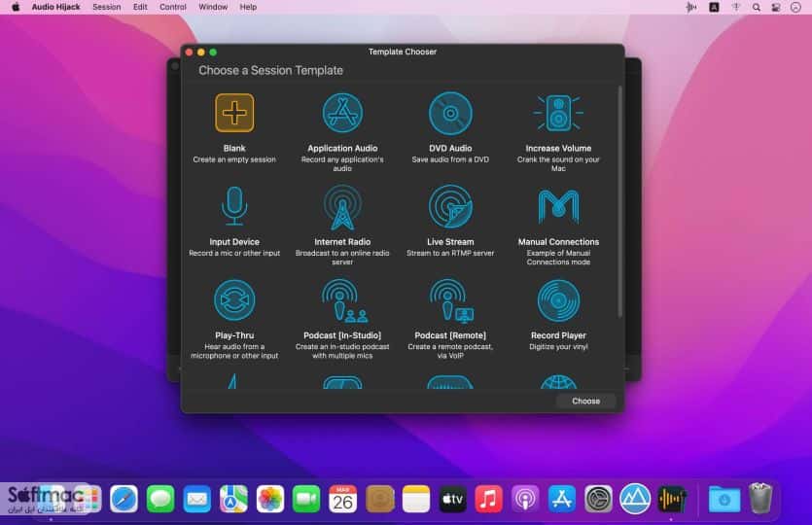Open Control Center in menu bar

[776, 7]
